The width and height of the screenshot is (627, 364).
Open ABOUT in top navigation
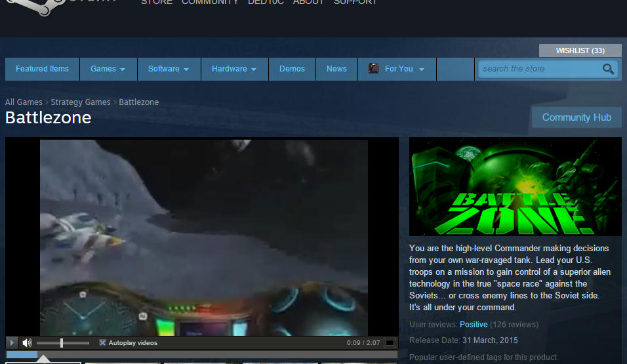point(308,3)
